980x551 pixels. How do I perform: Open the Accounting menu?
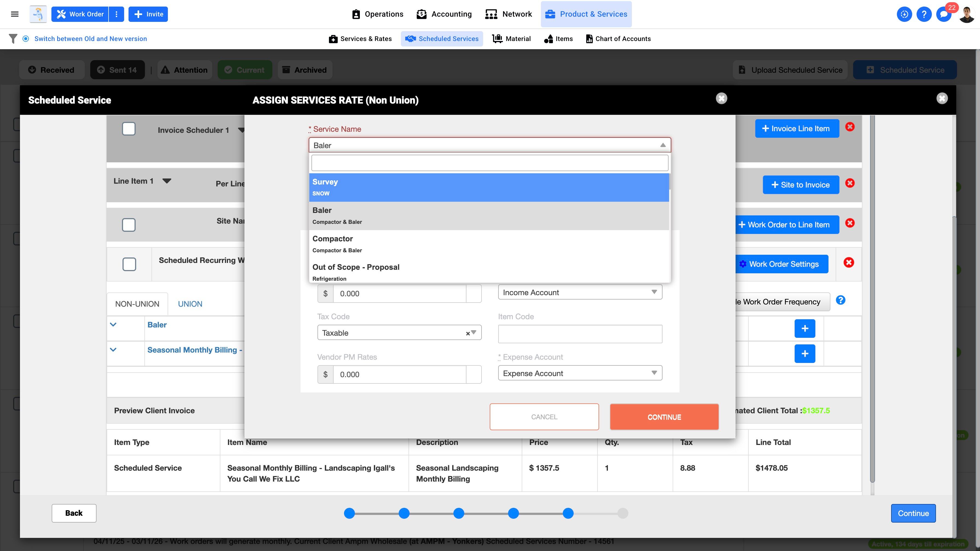[444, 14]
